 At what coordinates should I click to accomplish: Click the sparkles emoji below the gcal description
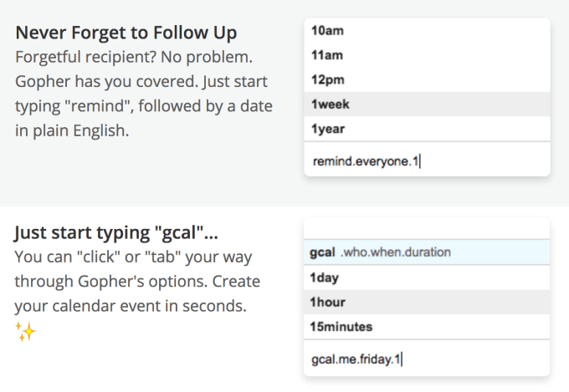pyautogui.click(x=25, y=333)
